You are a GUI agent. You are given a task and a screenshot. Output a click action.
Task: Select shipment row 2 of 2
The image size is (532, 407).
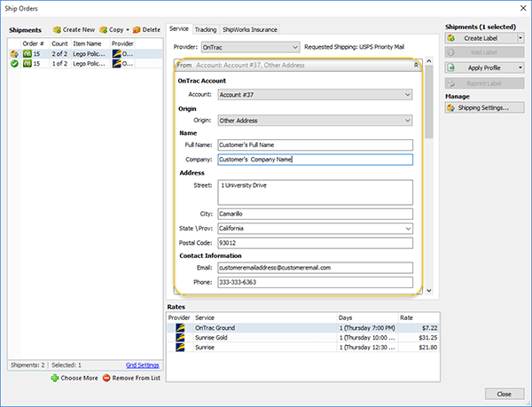coord(85,54)
